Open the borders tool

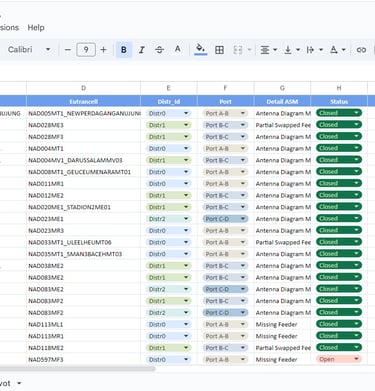pyautogui.click(x=219, y=50)
